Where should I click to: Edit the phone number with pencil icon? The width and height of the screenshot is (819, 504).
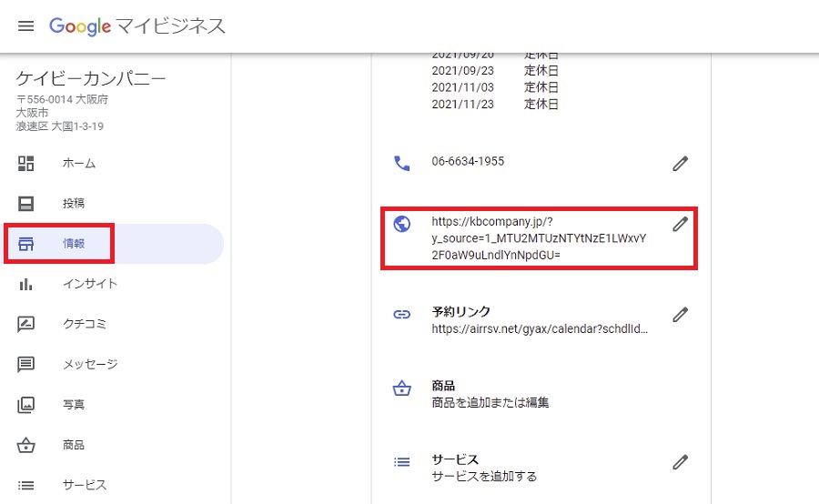[680, 164]
